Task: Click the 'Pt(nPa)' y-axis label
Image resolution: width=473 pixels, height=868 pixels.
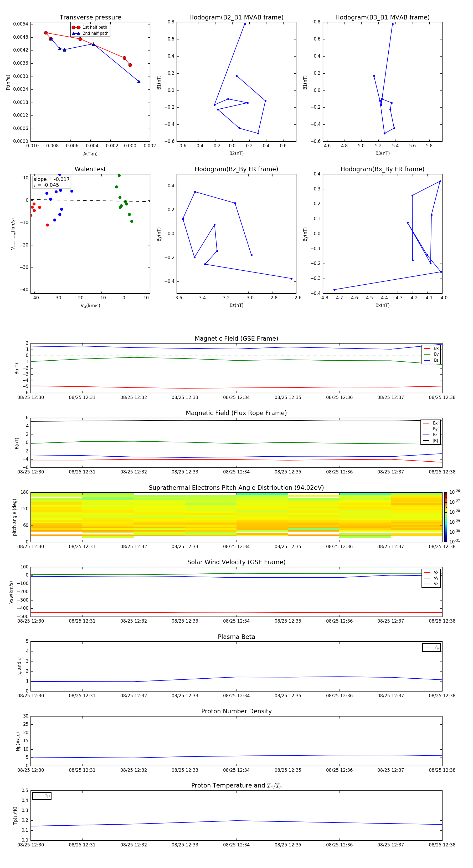Action: (8, 82)
